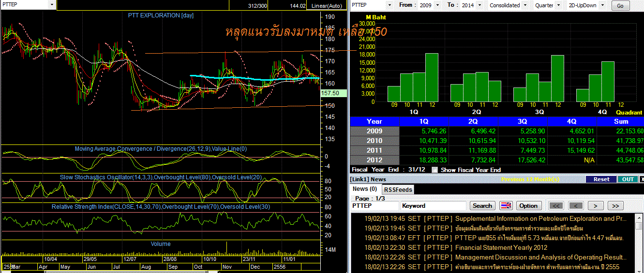Open the From year 2009 dropdown
The width and height of the screenshot is (644, 273).
(438, 5)
